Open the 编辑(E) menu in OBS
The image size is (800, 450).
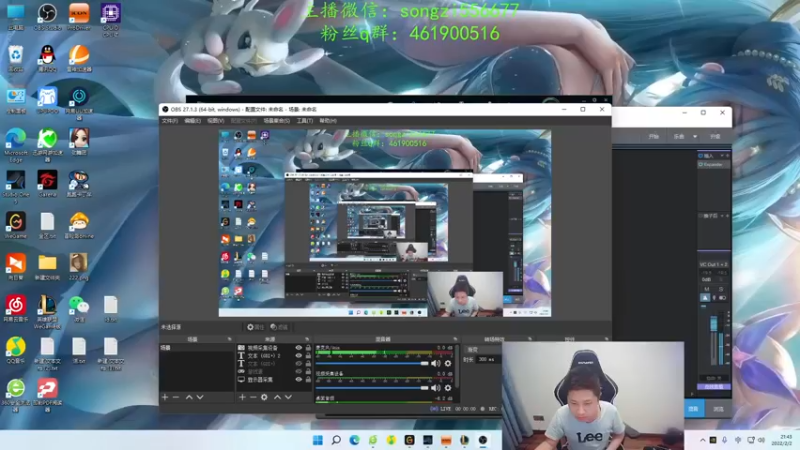tap(192, 121)
